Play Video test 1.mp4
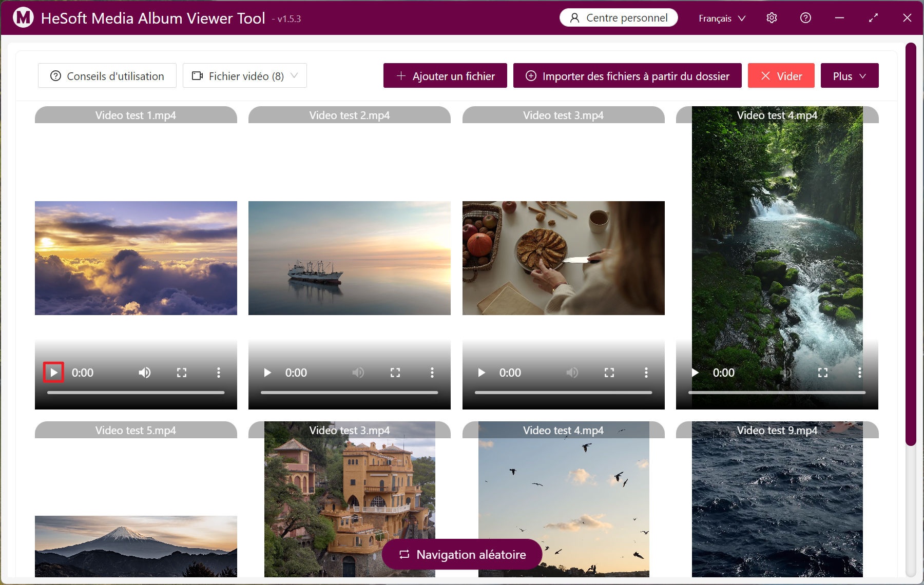 (x=53, y=373)
